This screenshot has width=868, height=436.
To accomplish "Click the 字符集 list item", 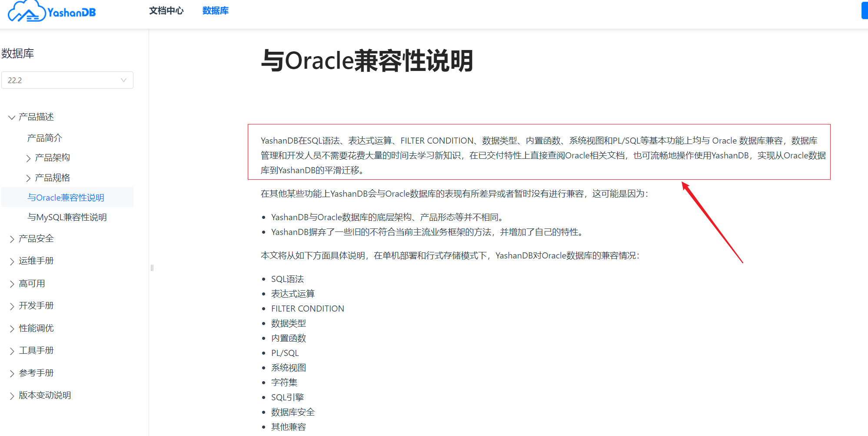I will coord(284,382).
